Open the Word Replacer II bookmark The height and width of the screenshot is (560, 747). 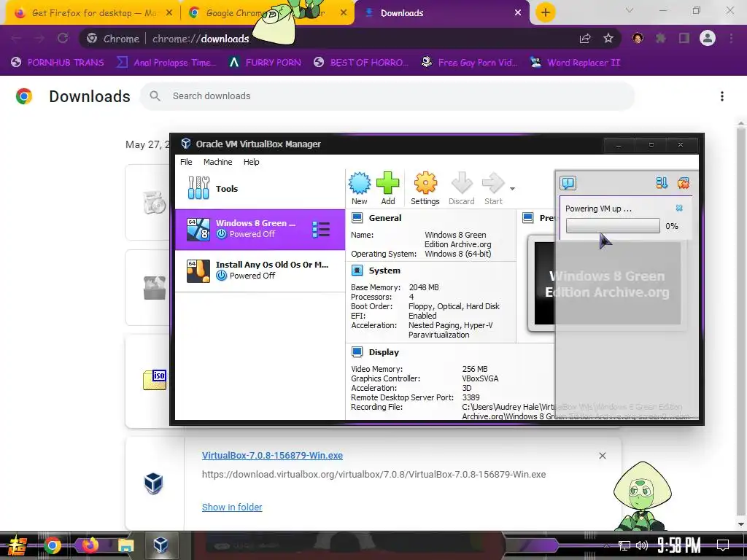pos(575,63)
